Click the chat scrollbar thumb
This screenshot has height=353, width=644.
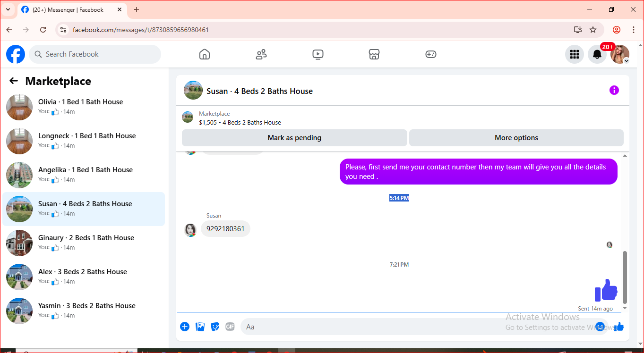(x=625, y=277)
